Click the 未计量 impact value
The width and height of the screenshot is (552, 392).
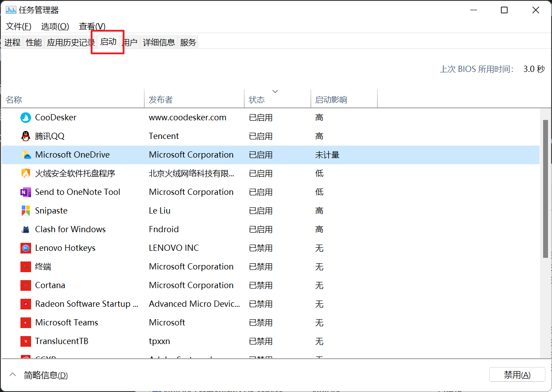327,155
